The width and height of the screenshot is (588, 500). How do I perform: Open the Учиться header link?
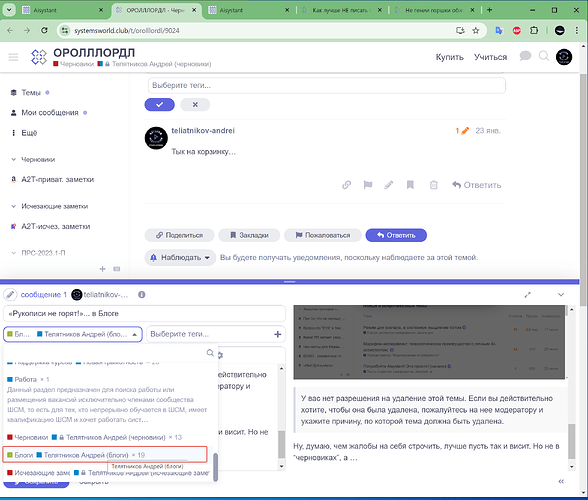click(x=490, y=57)
